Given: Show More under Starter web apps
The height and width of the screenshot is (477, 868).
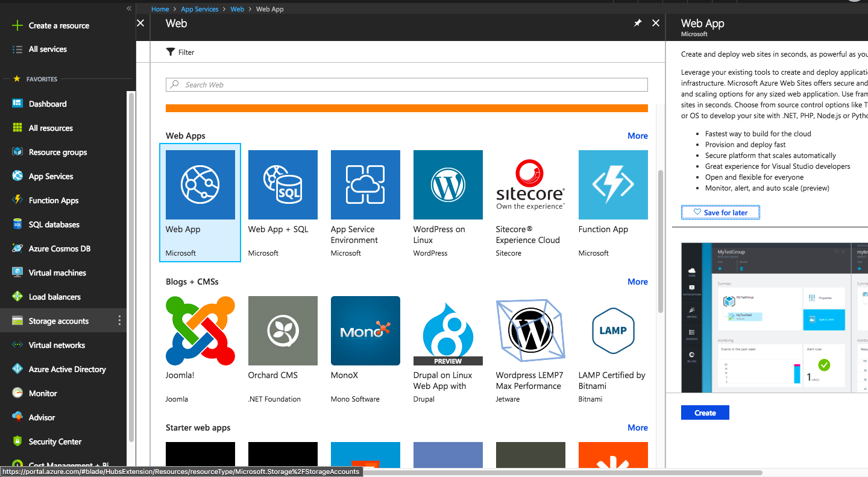Looking at the screenshot, I should click(x=638, y=428).
